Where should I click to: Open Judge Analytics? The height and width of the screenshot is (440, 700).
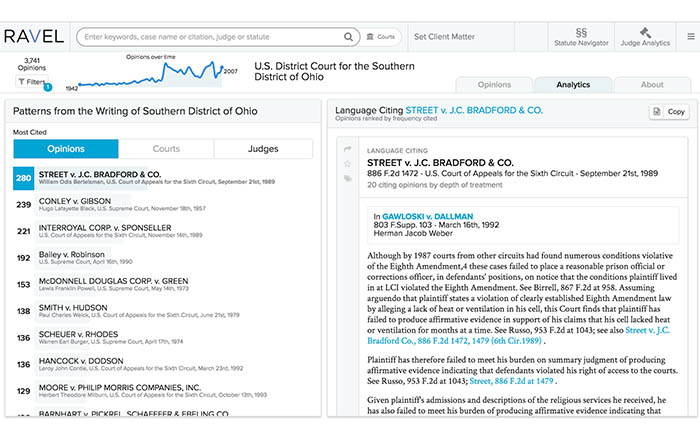point(645,37)
